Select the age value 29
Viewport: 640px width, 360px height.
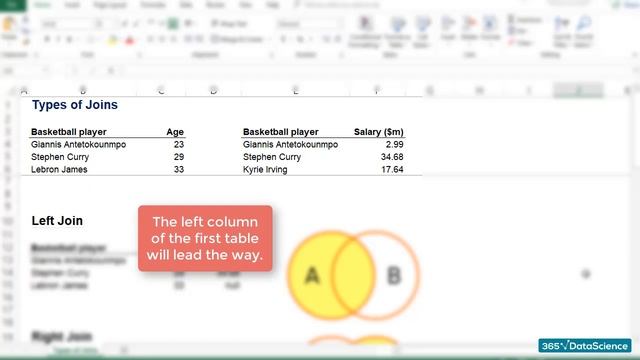coord(179,157)
